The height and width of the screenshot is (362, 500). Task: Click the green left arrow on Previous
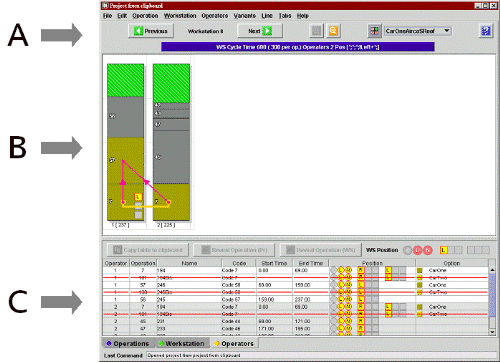pyautogui.click(x=138, y=31)
